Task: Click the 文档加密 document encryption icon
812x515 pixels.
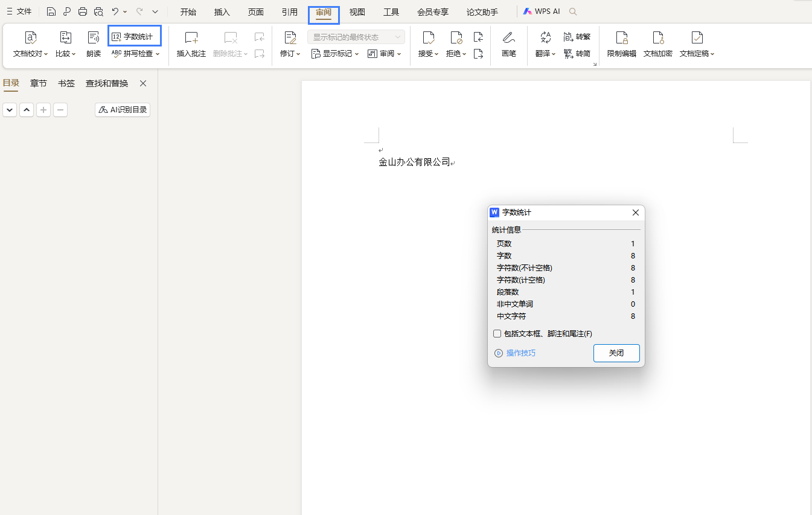Action: (x=657, y=38)
